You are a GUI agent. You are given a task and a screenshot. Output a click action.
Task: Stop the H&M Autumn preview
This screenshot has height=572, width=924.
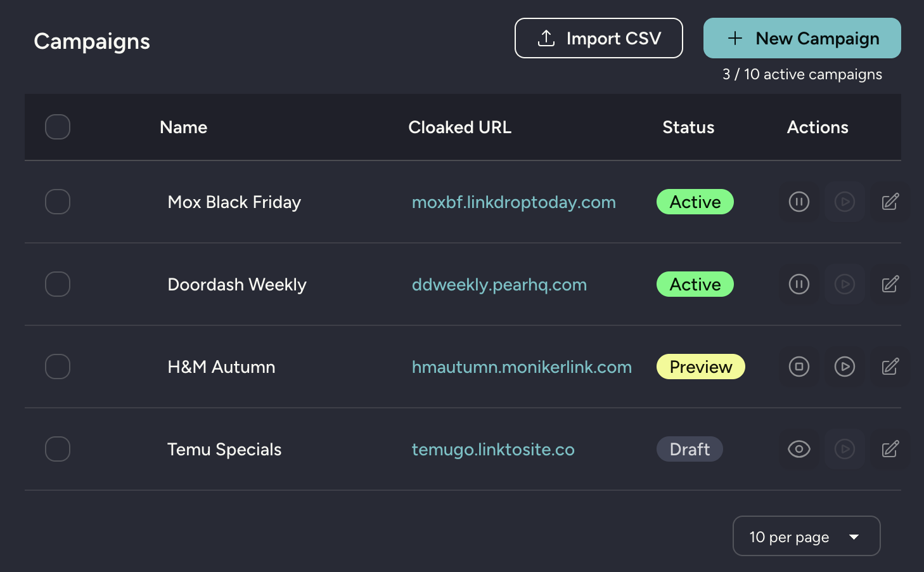tap(799, 367)
